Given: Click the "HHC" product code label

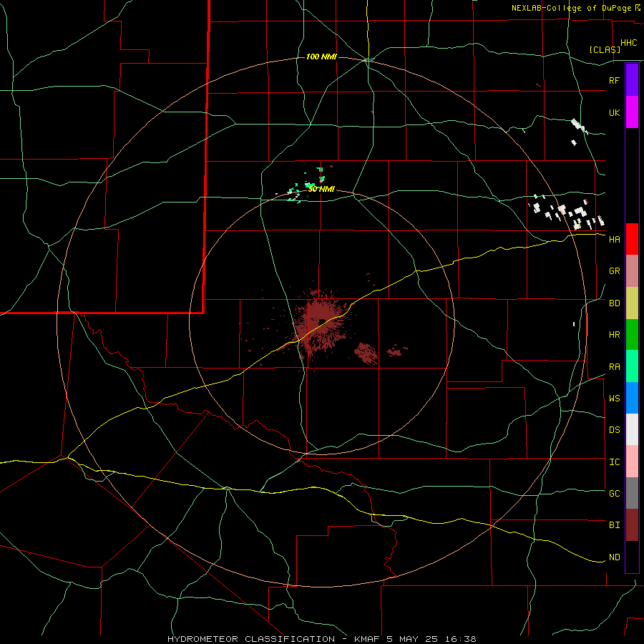Looking at the screenshot, I should tap(629, 43).
